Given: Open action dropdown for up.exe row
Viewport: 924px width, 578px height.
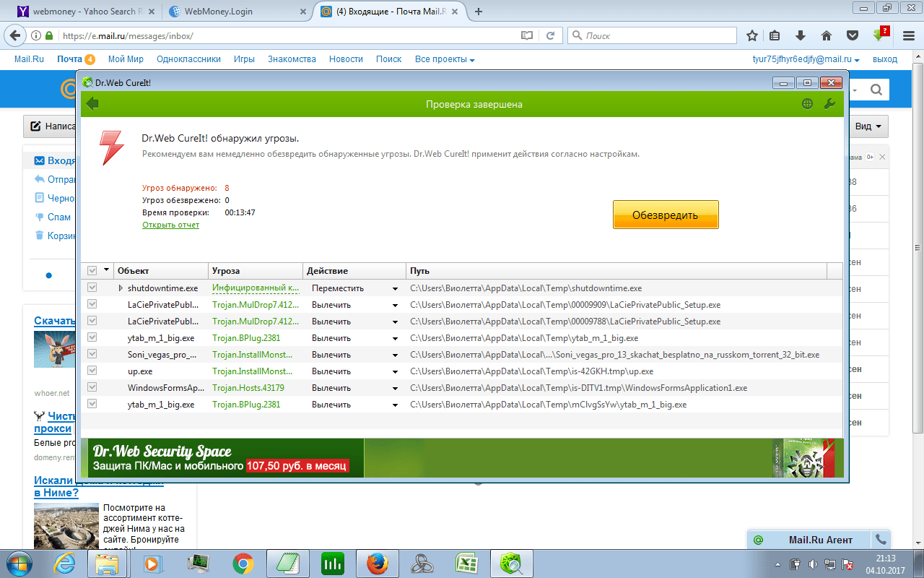Looking at the screenshot, I should tap(395, 371).
